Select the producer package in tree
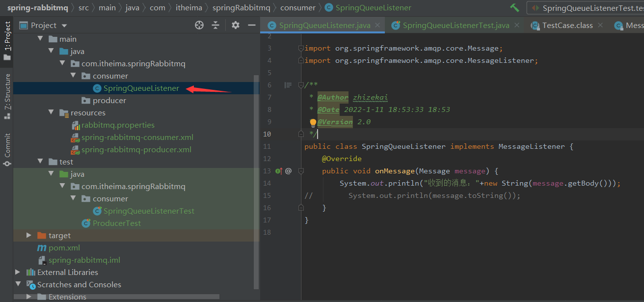The width and height of the screenshot is (644, 302). (x=109, y=100)
